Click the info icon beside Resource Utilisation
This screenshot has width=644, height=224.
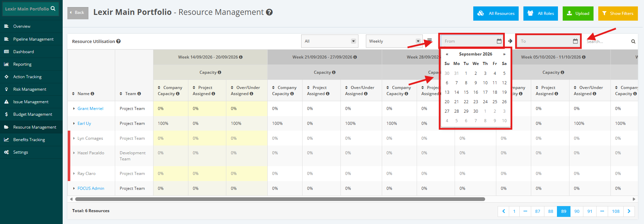coord(119,41)
